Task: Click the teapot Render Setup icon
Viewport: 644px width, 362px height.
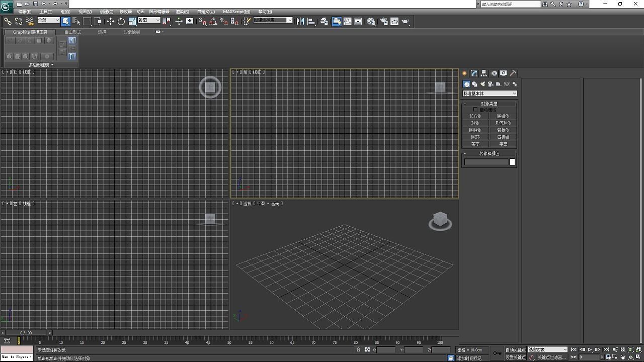Action: click(x=383, y=21)
